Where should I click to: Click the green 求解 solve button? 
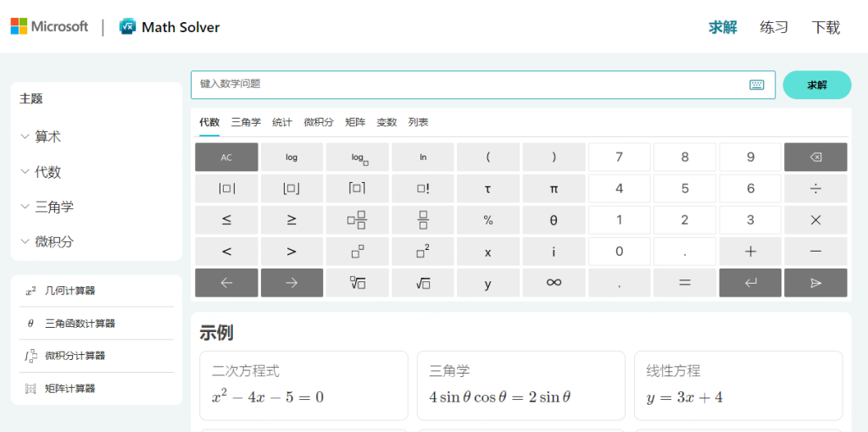pyautogui.click(x=817, y=86)
